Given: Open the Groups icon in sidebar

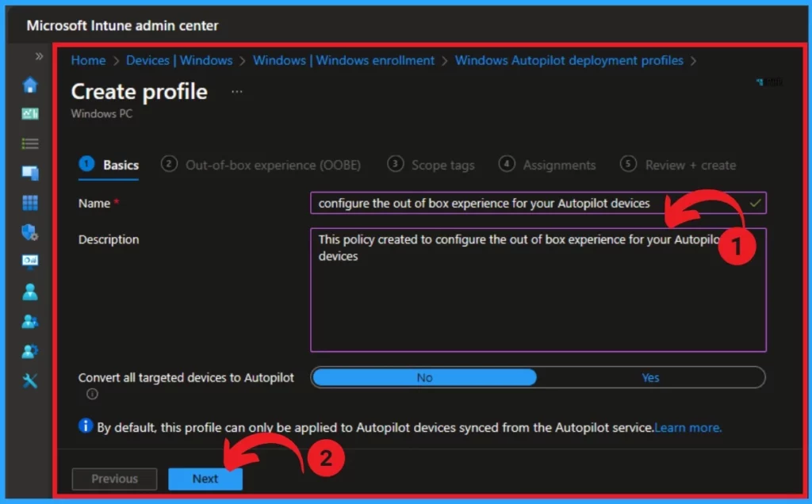Looking at the screenshot, I should coord(30,321).
